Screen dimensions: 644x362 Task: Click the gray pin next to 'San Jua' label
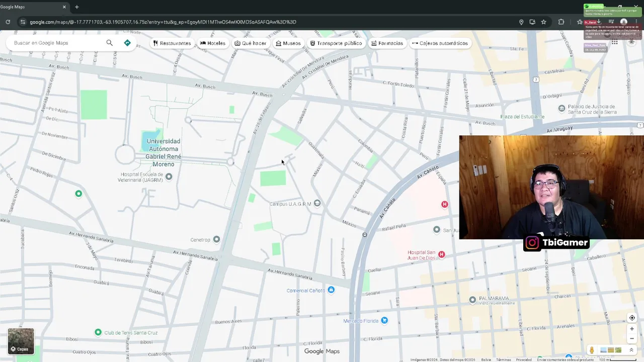coord(437,229)
